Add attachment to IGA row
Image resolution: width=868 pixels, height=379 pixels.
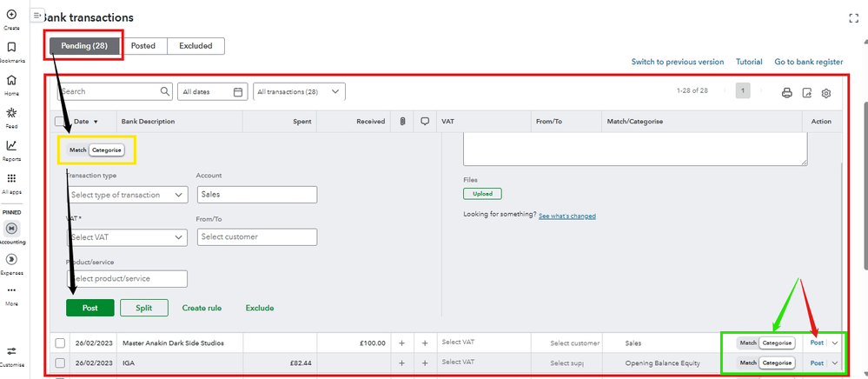click(402, 363)
